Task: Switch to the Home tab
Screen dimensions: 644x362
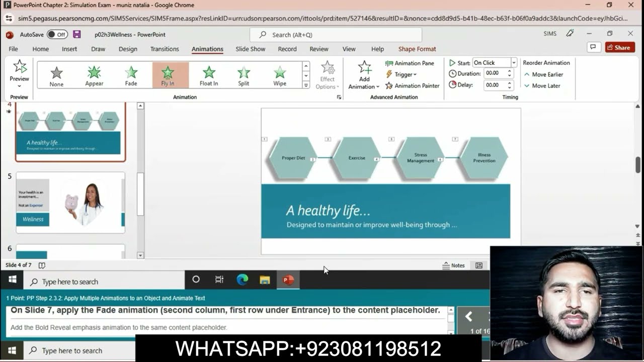Action: tap(40, 49)
